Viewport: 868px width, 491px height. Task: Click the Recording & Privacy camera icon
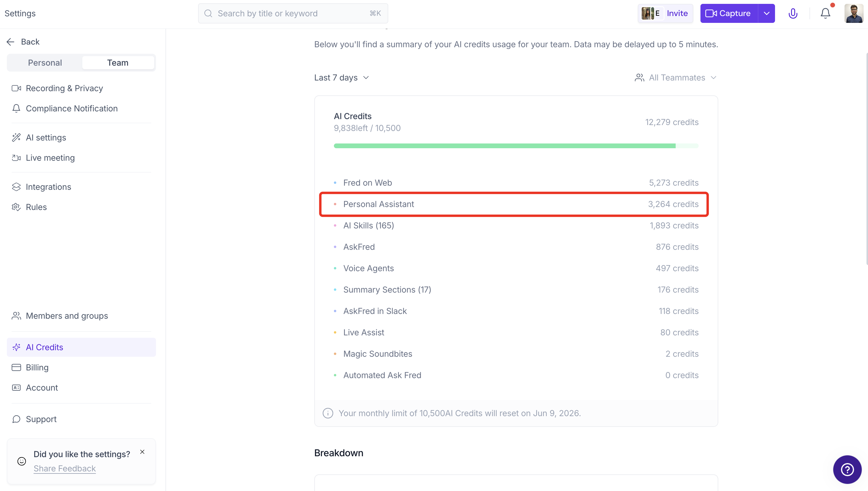coord(16,88)
